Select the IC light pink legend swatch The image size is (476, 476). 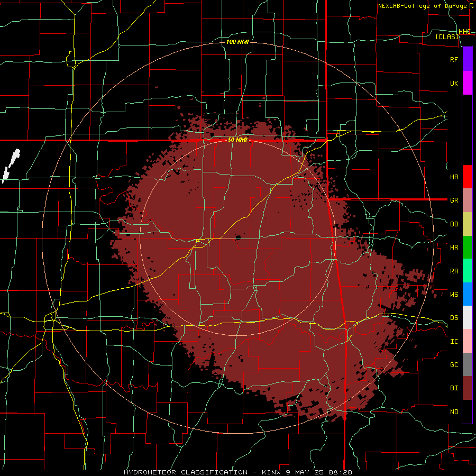467,341
